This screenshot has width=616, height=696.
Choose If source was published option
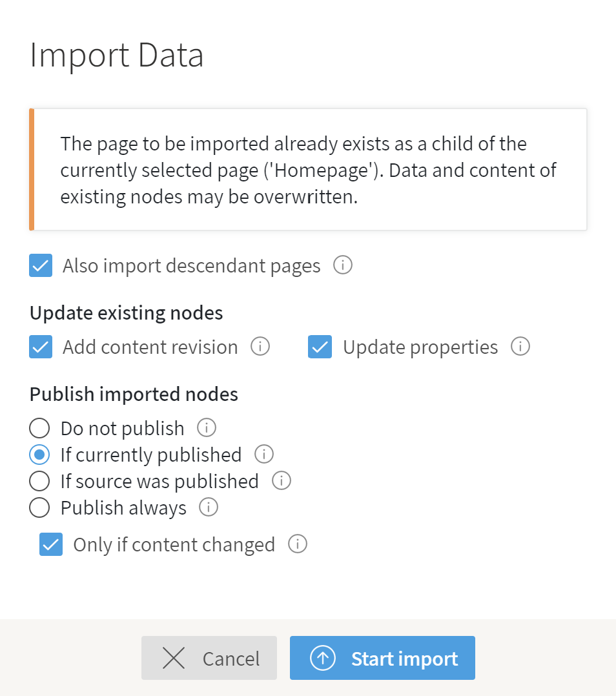pyautogui.click(x=39, y=481)
